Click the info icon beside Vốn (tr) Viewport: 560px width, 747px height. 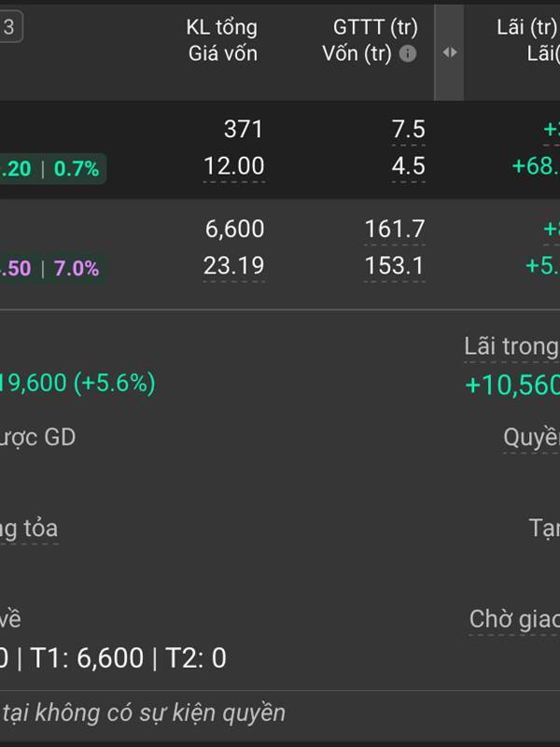408,54
